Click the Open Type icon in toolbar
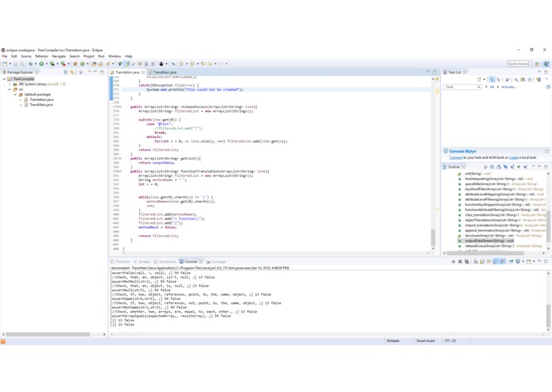Viewport: 552px width, 392px height. [x=94, y=63]
